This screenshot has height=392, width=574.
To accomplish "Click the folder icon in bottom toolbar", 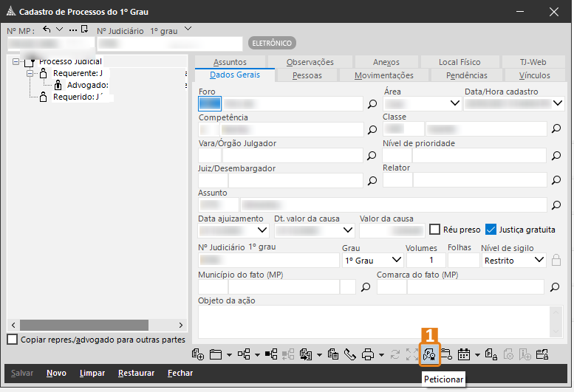I will (216, 354).
